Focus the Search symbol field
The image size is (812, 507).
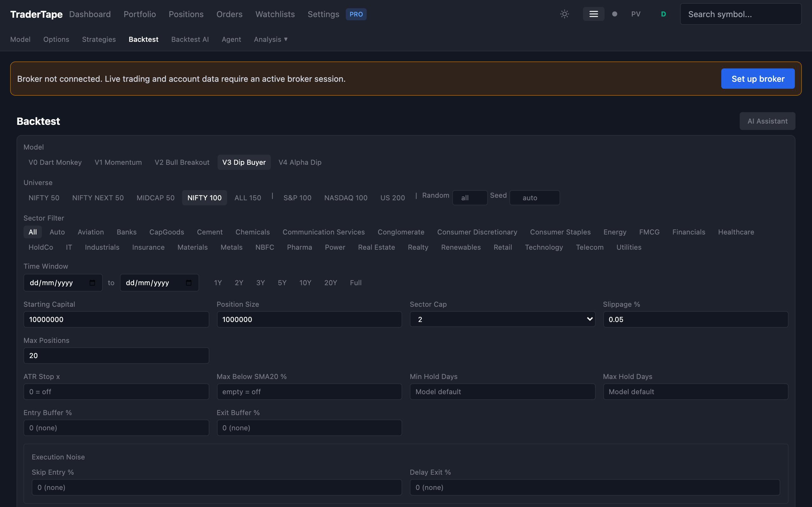[x=740, y=14]
